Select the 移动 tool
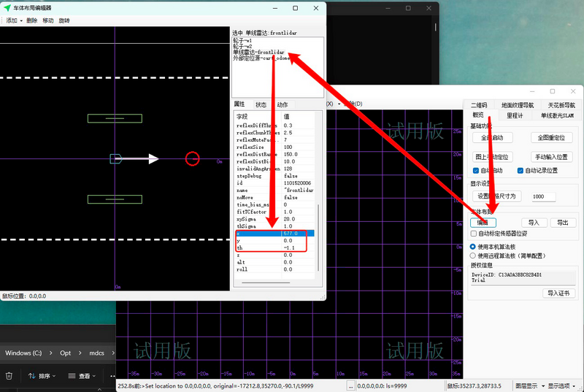 48,20
